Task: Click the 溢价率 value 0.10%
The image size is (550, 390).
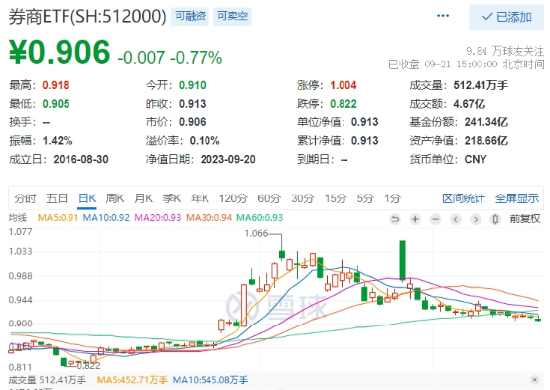Action: pyautogui.click(x=204, y=141)
